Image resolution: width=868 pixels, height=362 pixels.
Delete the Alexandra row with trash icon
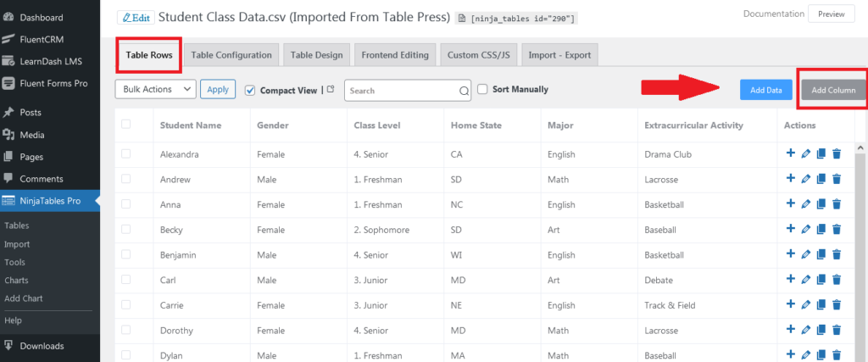(837, 154)
